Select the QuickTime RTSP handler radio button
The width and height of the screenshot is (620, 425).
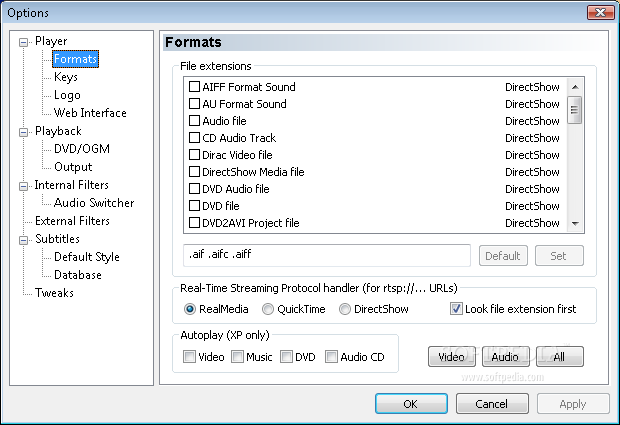pyautogui.click(x=268, y=309)
